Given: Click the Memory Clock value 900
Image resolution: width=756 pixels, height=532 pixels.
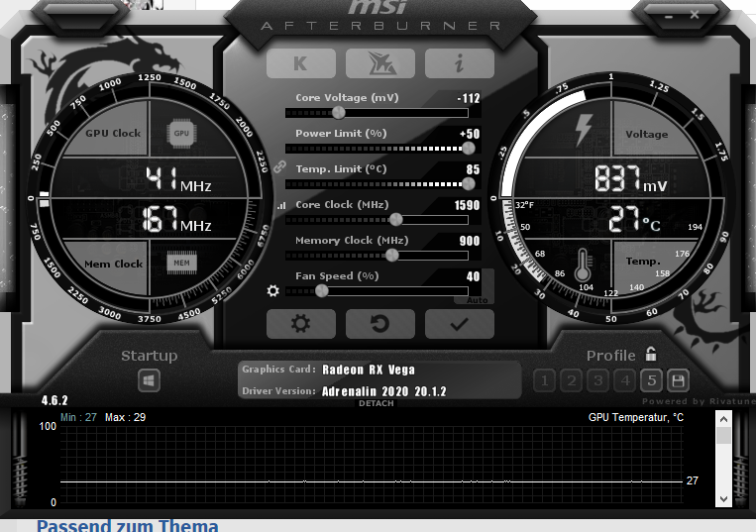Looking at the screenshot, I should coord(470,241).
